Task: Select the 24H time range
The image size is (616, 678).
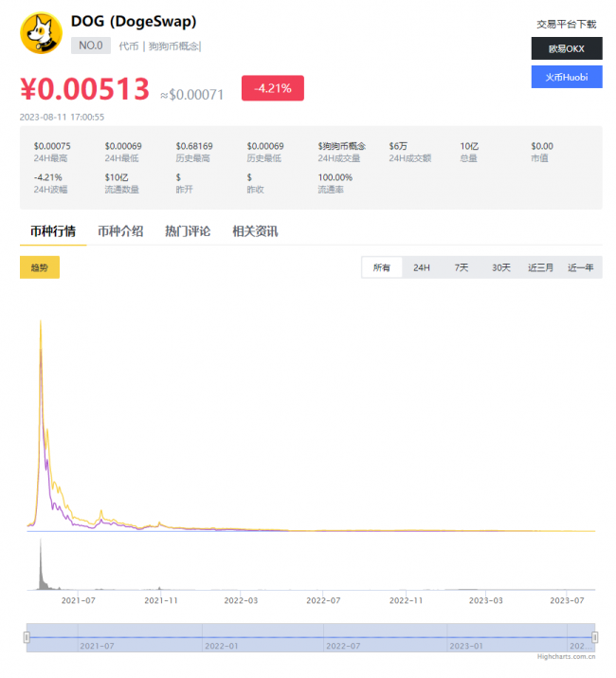Action: pyautogui.click(x=422, y=267)
